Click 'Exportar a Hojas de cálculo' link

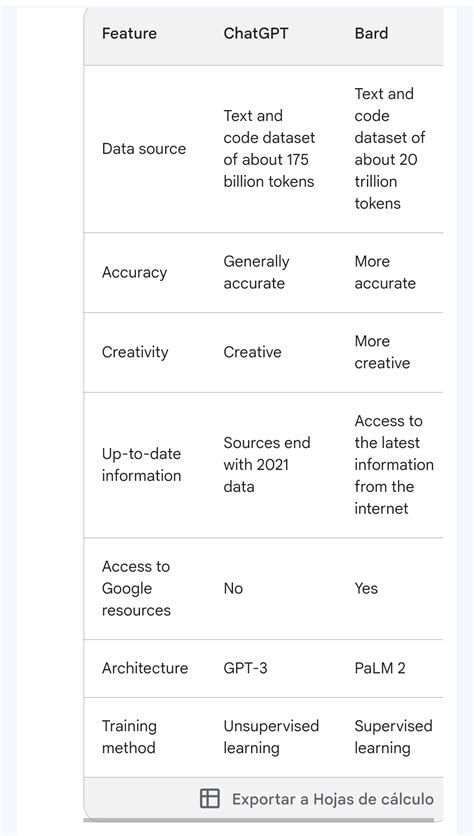333,799
